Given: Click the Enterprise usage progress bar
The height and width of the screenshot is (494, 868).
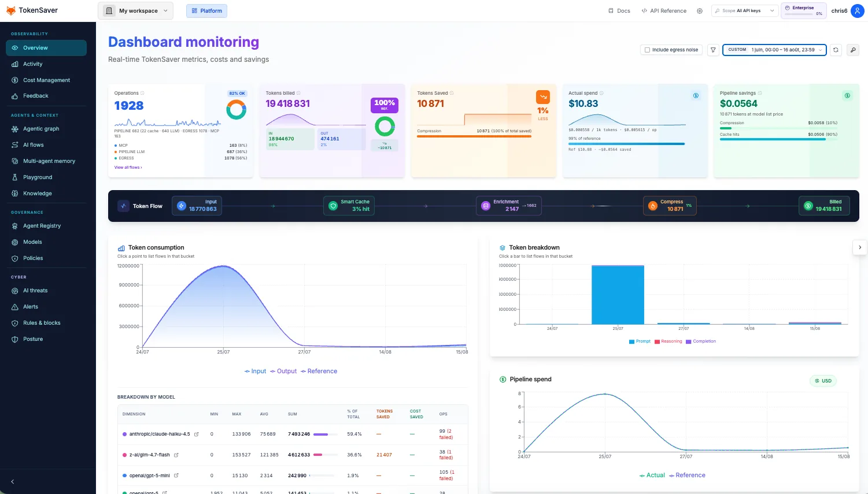Looking at the screenshot, I should (798, 14).
